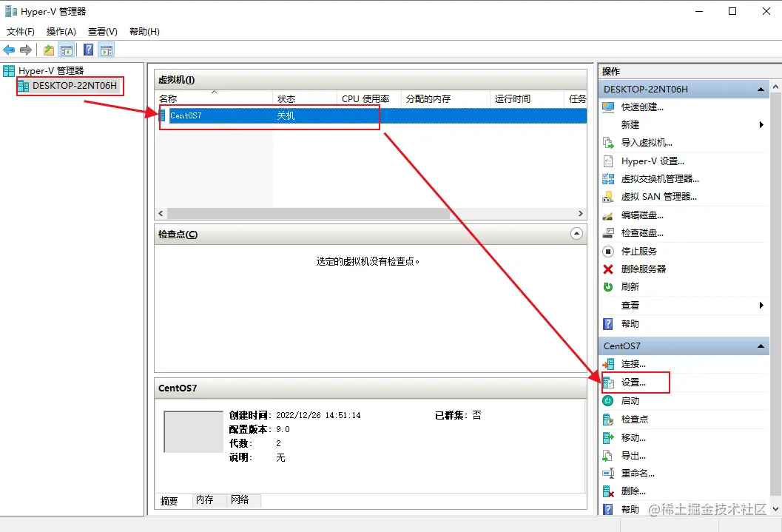Screen dimensions: 782x532
Task: Start CentOS7 using the 启动 icon
Action: pos(608,400)
